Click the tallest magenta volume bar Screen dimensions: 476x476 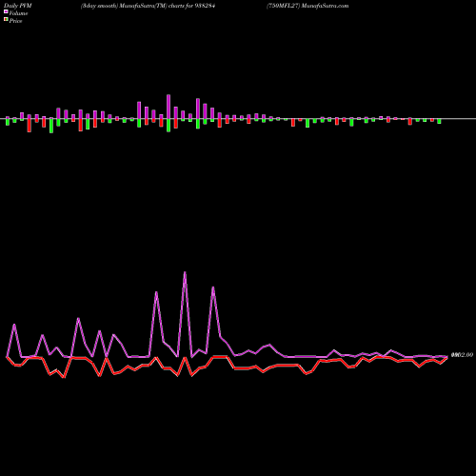click(169, 107)
